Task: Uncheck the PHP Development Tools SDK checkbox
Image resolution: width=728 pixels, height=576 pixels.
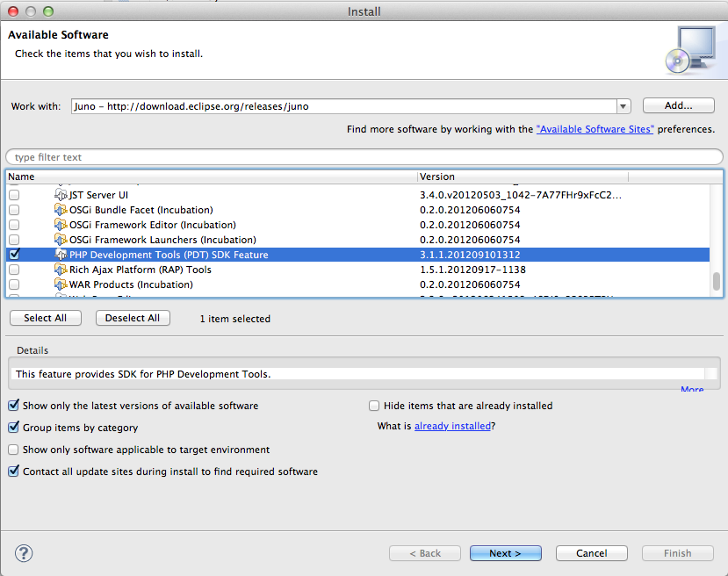Action: 14,255
